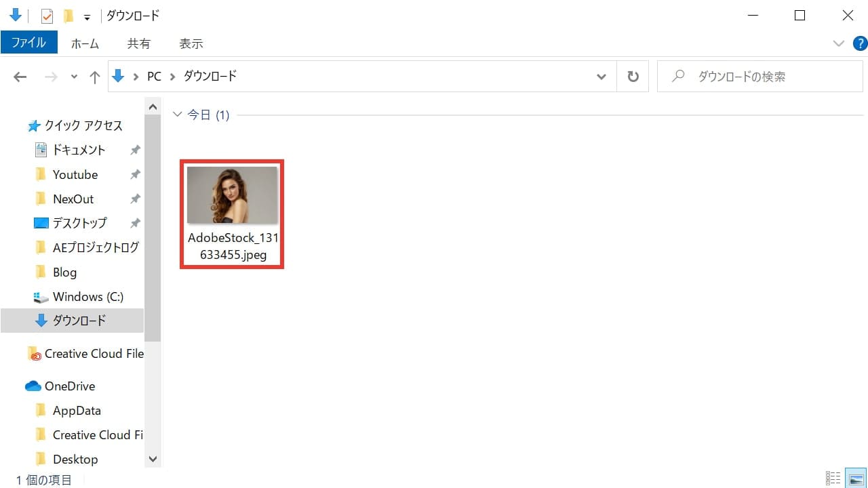Click the pin icon beside NexOut
868x488 pixels.
tap(135, 199)
